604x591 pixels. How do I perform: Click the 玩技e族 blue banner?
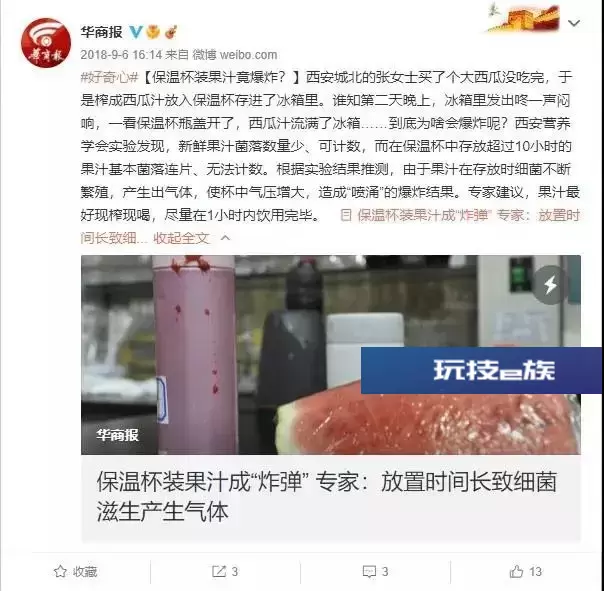(482, 370)
